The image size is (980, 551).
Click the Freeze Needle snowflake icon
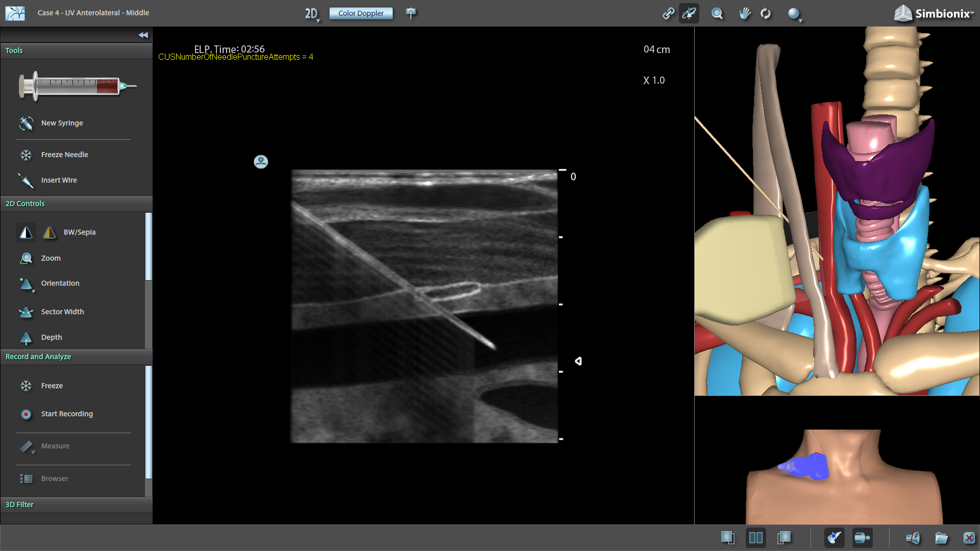pyautogui.click(x=26, y=155)
